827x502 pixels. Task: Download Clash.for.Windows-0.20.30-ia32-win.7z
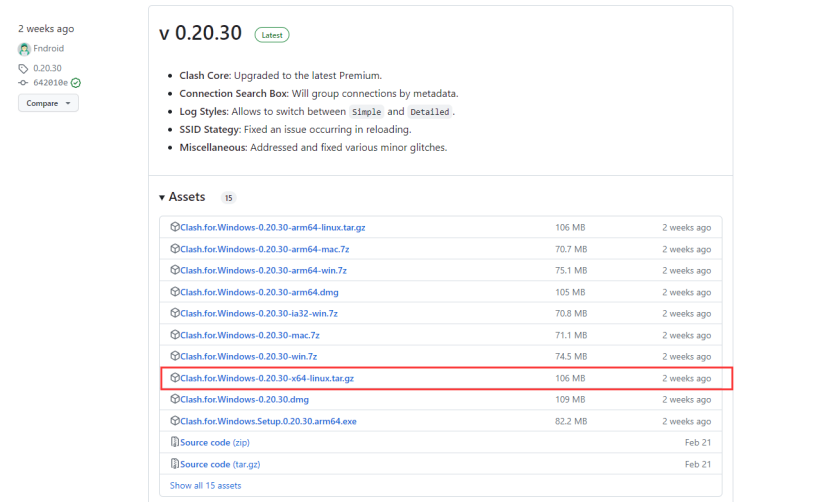point(259,313)
